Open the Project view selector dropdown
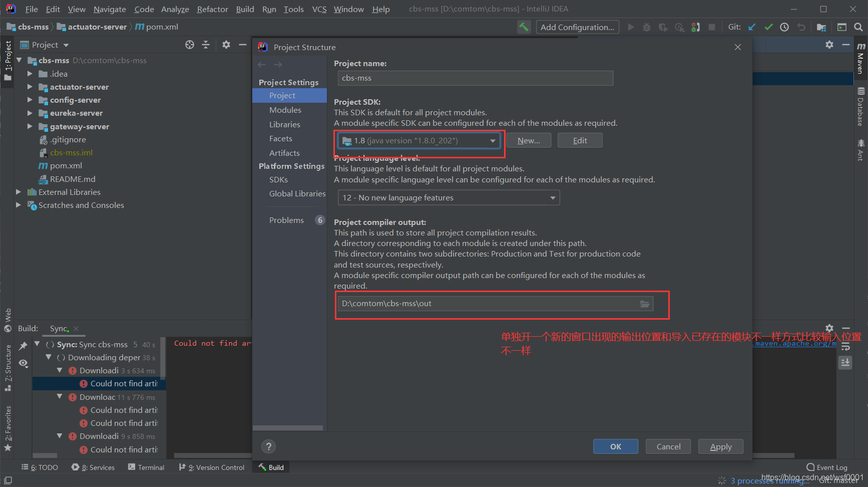Viewport: 868px width, 487px height. point(45,45)
